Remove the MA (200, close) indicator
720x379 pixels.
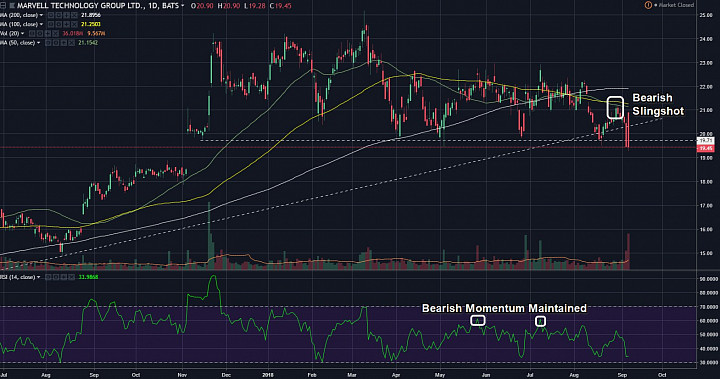coord(74,15)
